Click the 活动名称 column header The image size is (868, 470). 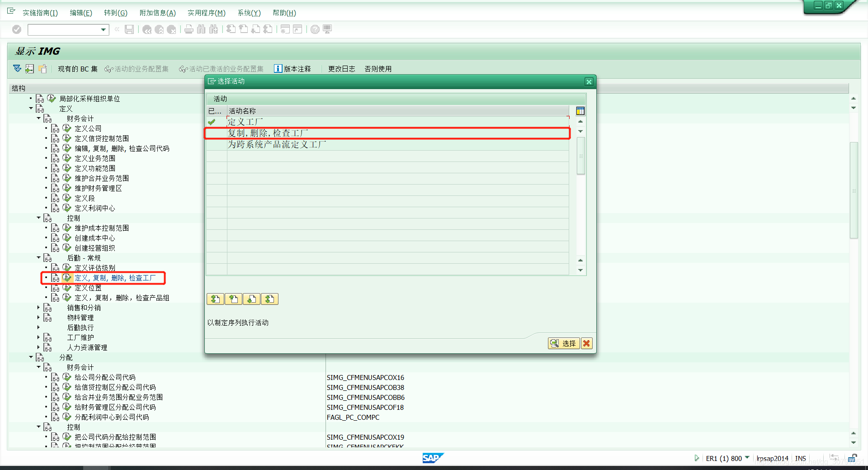(398, 111)
